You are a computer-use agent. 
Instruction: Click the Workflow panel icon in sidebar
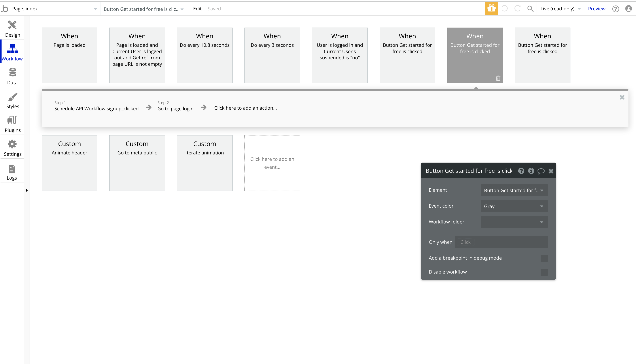click(x=12, y=52)
